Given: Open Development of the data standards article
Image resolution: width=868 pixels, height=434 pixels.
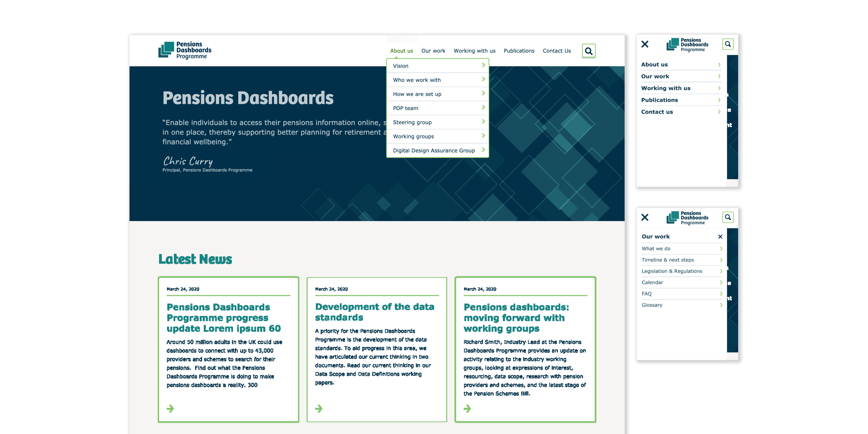Looking at the screenshot, I should (x=375, y=312).
